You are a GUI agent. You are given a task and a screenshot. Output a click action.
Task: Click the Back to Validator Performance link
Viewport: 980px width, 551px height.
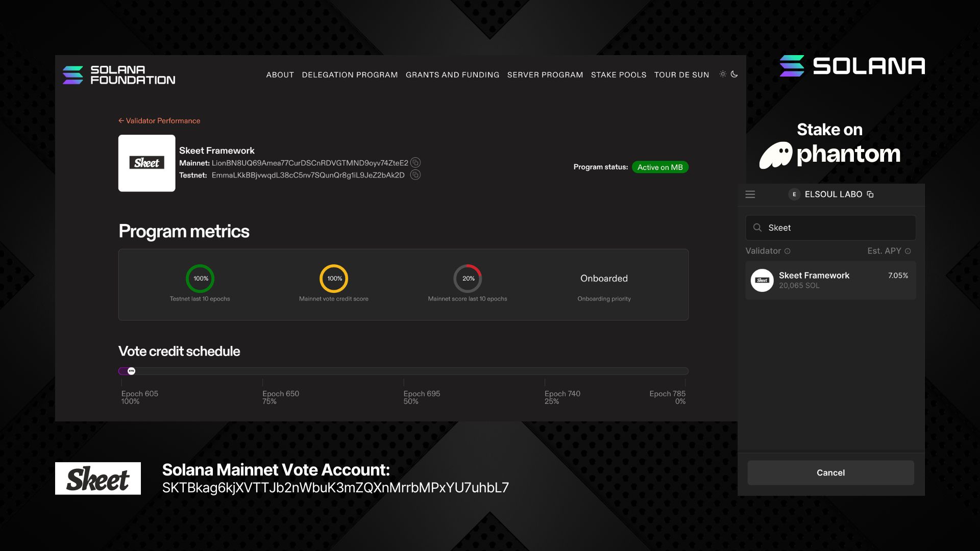(x=159, y=121)
